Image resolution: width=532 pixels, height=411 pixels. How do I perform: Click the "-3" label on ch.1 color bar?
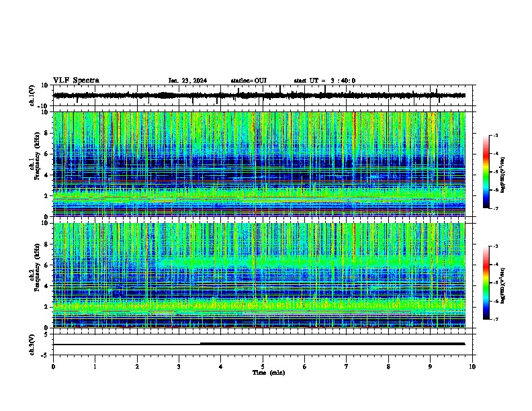click(496, 136)
